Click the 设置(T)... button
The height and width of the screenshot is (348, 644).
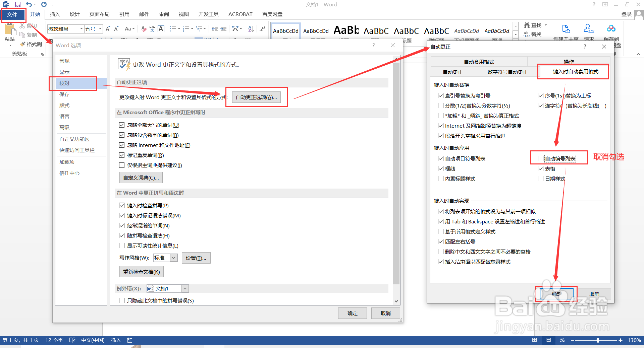tap(196, 258)
